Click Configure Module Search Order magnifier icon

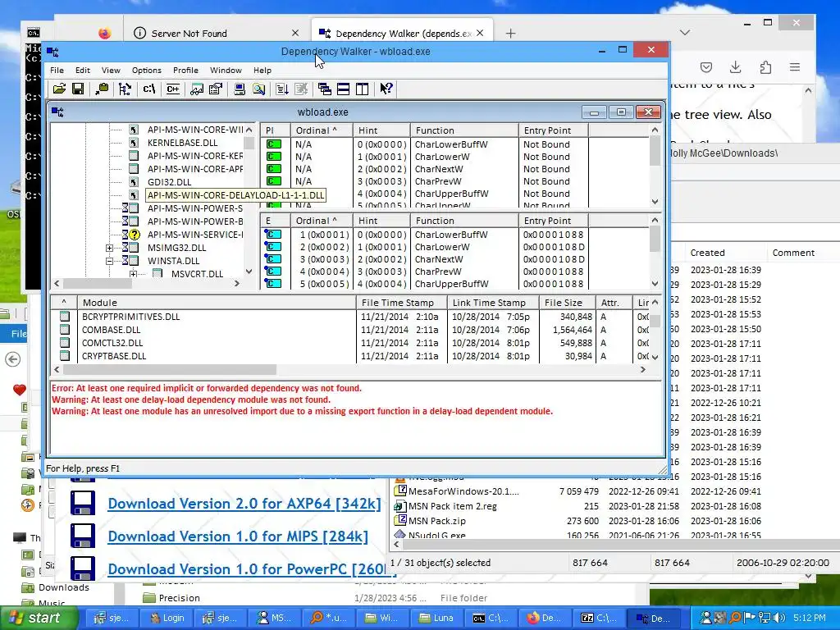click(x=258, y=89)
